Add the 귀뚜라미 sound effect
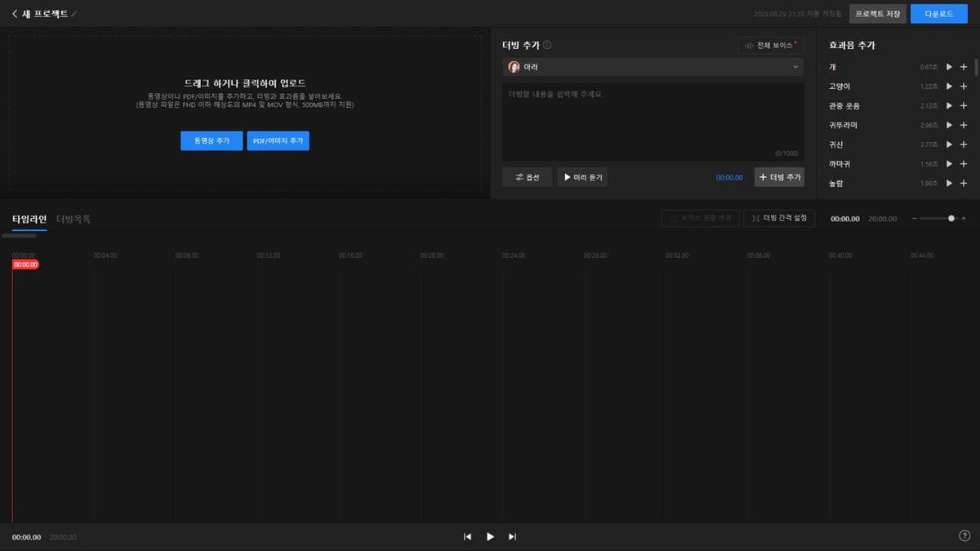The height and width of the screenshot is (551, 980). click(x=964, y=125)
